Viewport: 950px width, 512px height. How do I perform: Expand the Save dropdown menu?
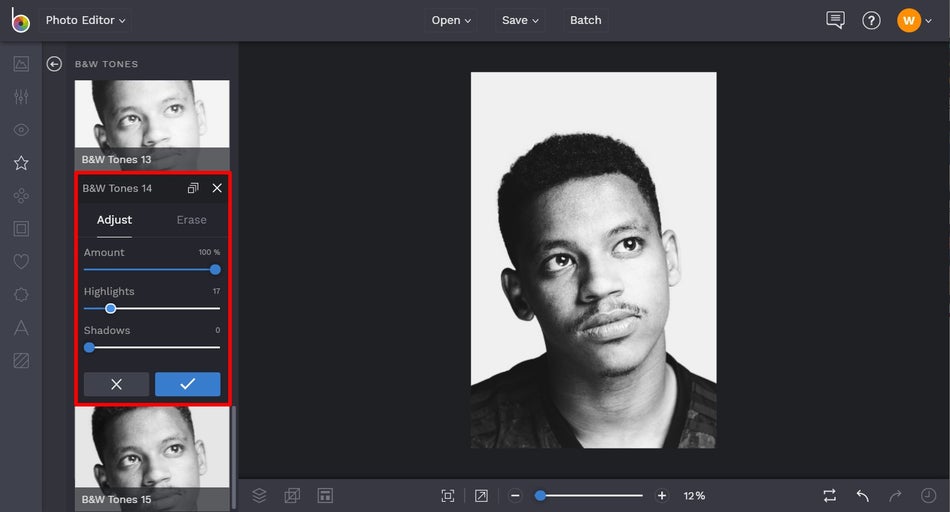520,20
